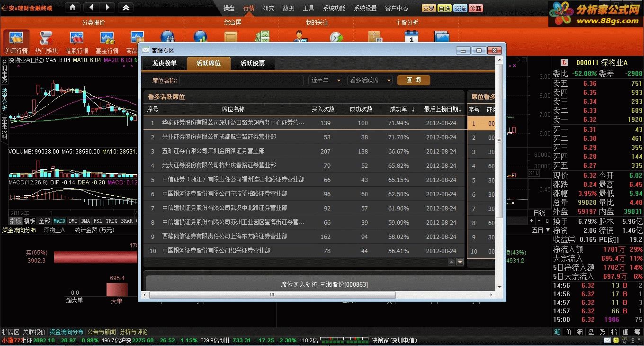The image size is (644, 346).
Task: Click the 模板 button under chart
Action: click(30, 221)
